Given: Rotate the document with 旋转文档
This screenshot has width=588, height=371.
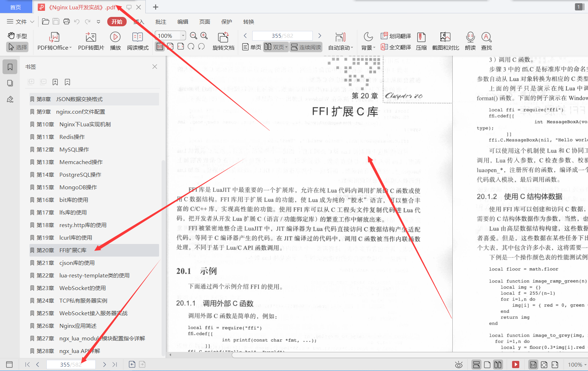Looking at the screenshot, I should 223,41.
